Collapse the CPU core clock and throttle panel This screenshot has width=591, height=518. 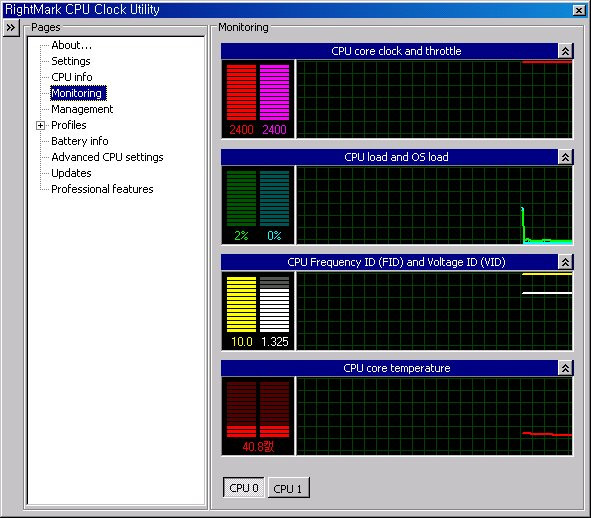click(x=565, y=51)
